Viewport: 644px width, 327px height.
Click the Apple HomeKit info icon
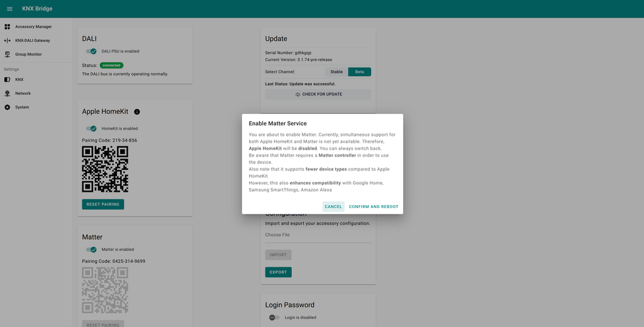point(137,112)
